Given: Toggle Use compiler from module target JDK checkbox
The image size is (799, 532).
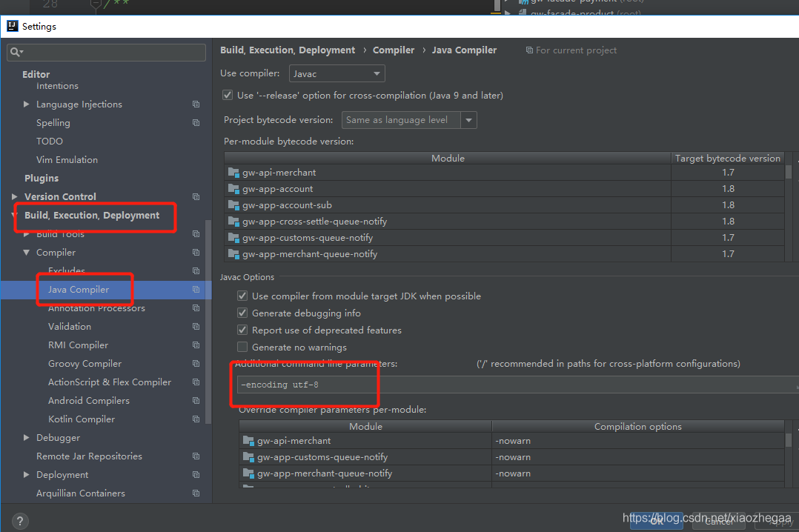Looking at the screenshot, I should click(x=242, y=296).
